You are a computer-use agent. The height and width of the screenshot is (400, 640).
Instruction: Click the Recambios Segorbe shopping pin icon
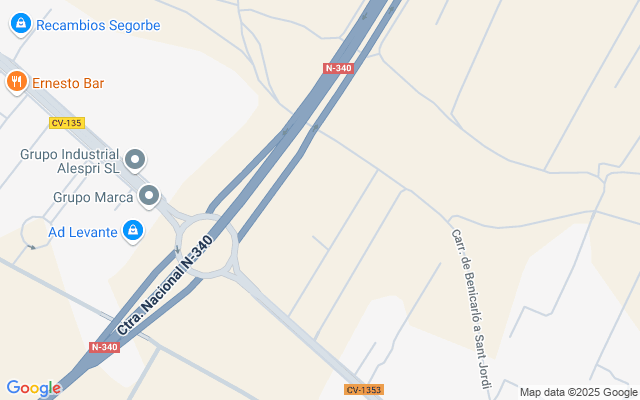[x=21, y=24]
